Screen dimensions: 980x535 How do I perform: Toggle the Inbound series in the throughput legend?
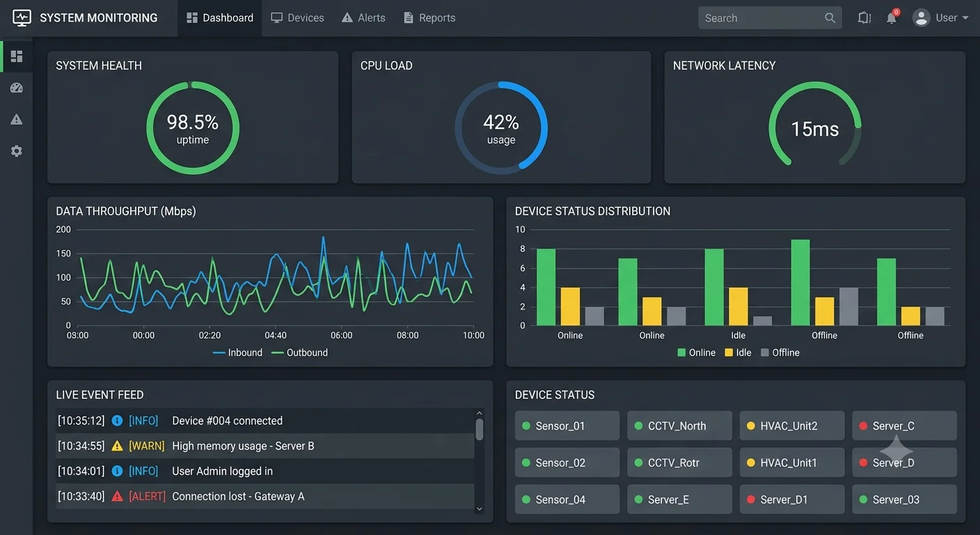[237, 352]
